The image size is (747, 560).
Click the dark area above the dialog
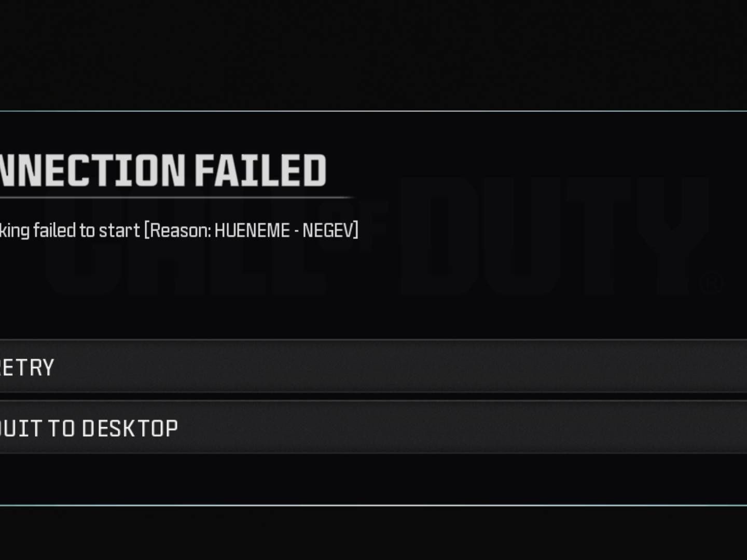374,52
